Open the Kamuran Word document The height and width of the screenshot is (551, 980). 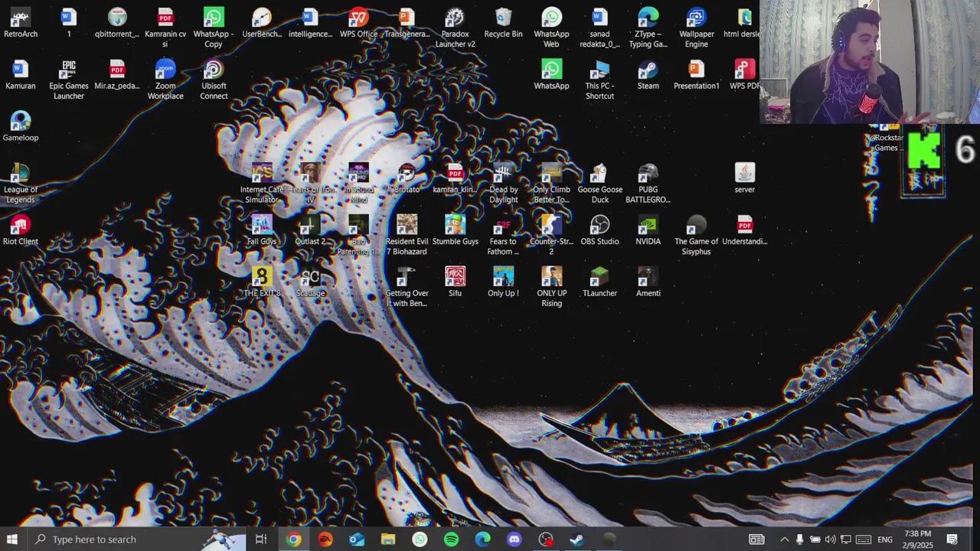(21, 75)
